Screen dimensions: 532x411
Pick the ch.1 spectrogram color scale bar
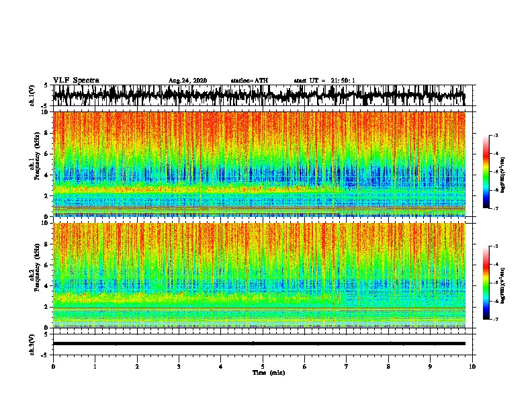(x=486, y=172)
